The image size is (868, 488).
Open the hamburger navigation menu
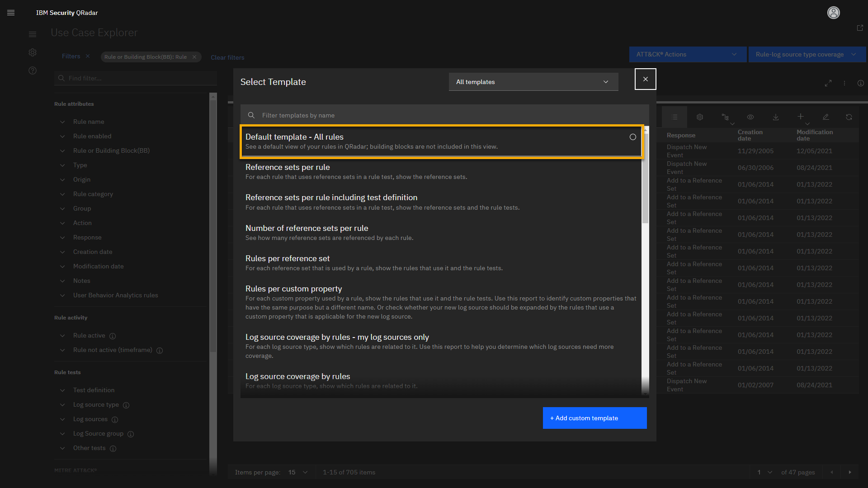point(11,13)
